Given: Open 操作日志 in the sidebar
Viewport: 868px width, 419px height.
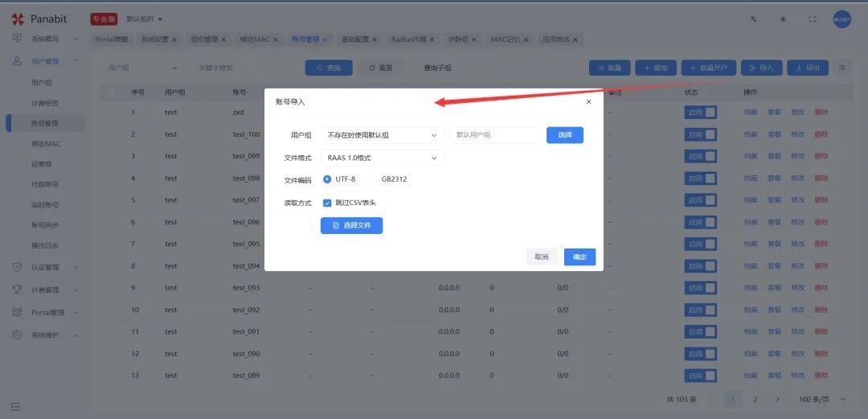Looking at the screenshot, I should point(45,245).
